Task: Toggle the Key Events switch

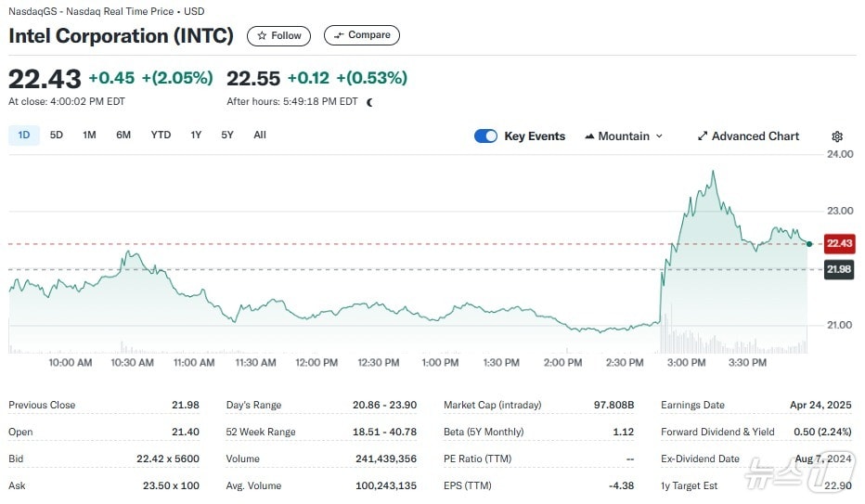Action: coord(485,136)
